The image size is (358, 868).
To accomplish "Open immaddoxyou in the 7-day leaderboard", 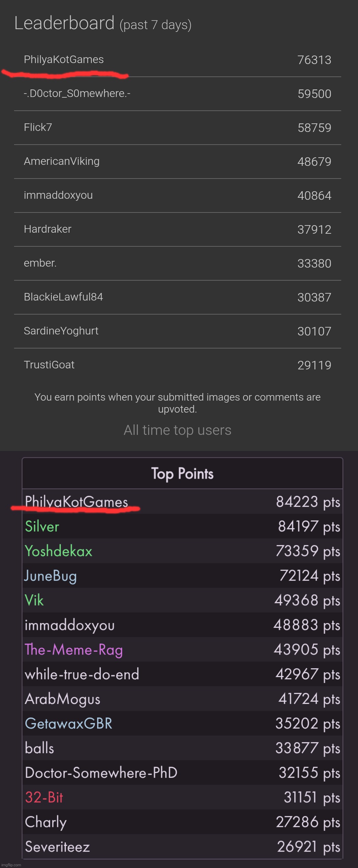I will pyautogui.click(x=58, y=195).
